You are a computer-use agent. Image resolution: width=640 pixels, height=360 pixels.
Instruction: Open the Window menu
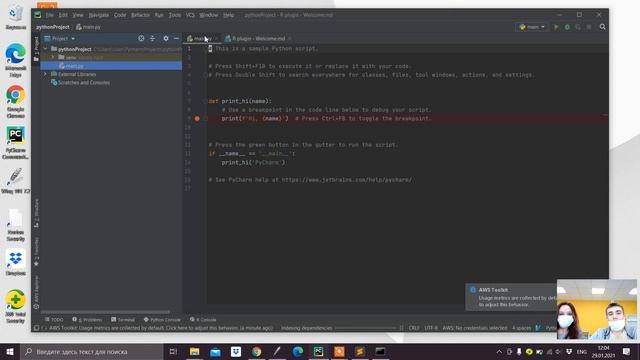click(x=209, y=15)
